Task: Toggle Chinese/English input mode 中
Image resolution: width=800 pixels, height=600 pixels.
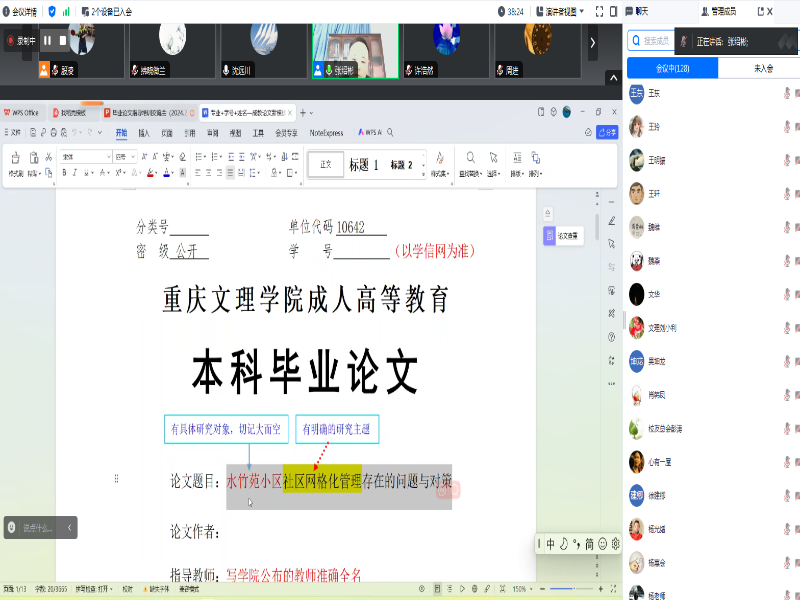Action: click(x=550, y=544)
